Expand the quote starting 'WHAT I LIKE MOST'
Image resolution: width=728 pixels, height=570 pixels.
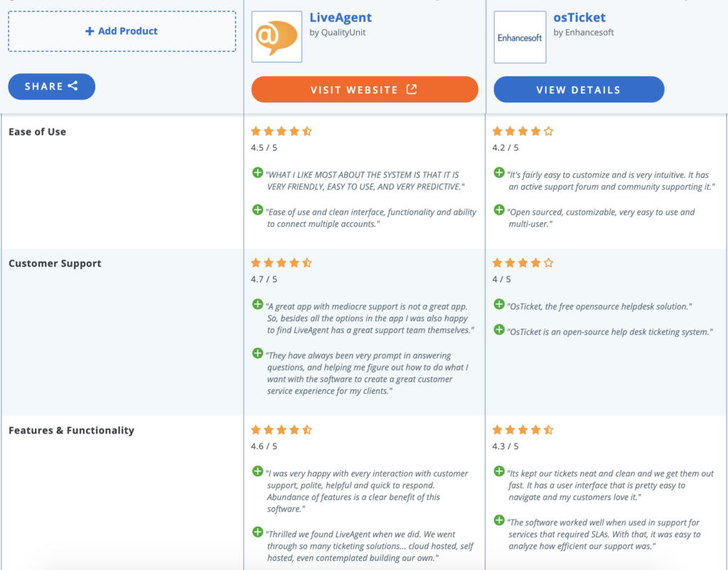[257, 173]
